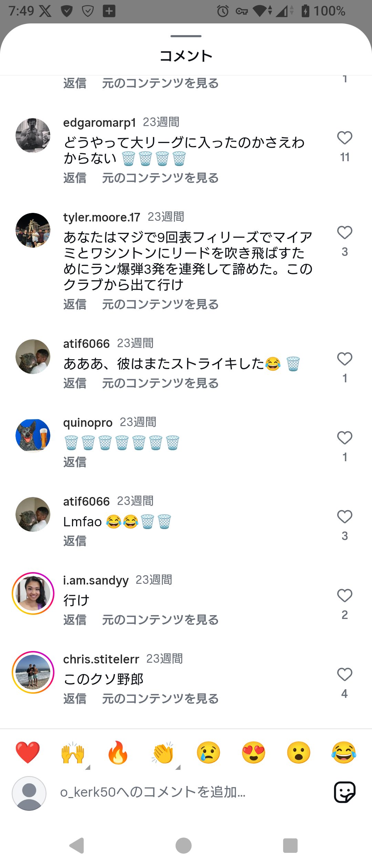Viewport: 372px width, 868px height.
Task: Tap the clapping hands emoji reaction
Action: (163, 753)
